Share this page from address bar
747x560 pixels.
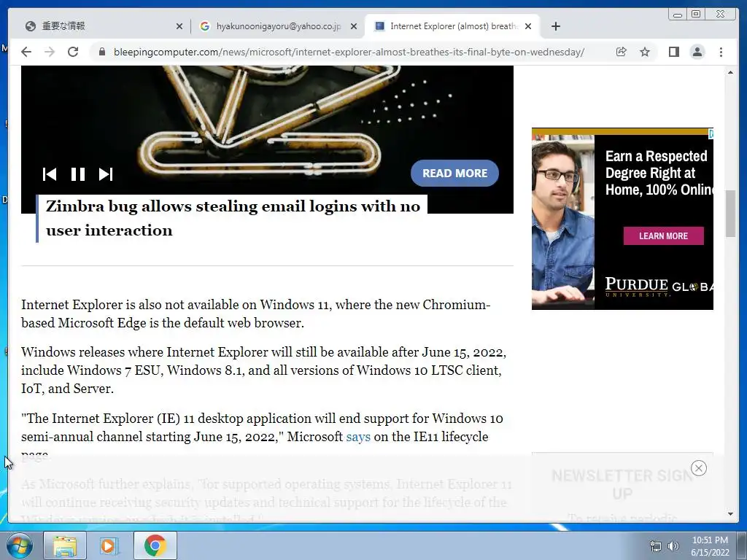coord(621,52)
